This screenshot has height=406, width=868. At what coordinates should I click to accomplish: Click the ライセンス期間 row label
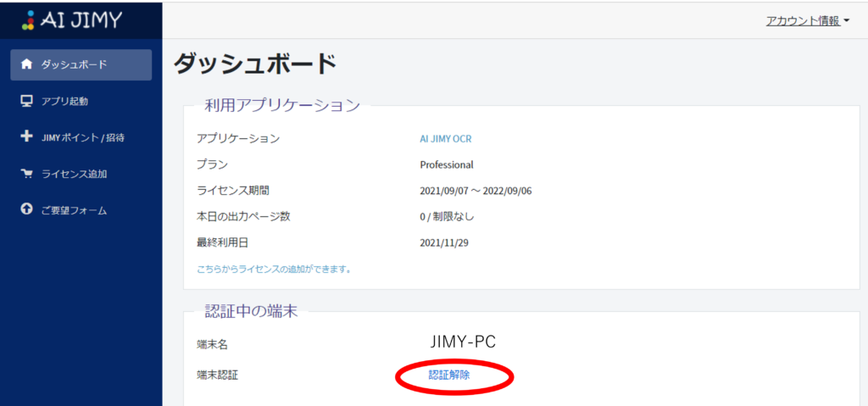tap(233, 191)
